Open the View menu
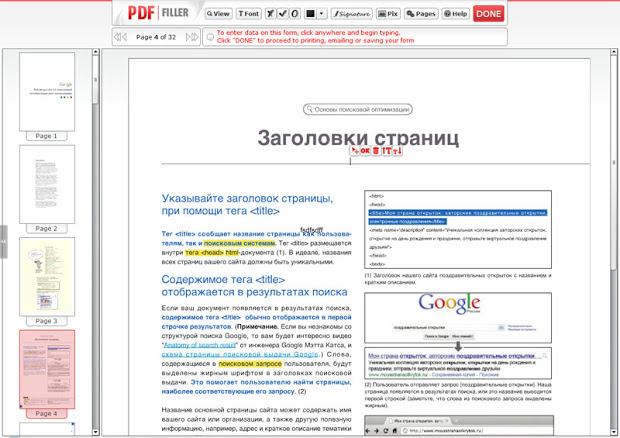This screenshot has width=620, height=438. click(218, 14)
